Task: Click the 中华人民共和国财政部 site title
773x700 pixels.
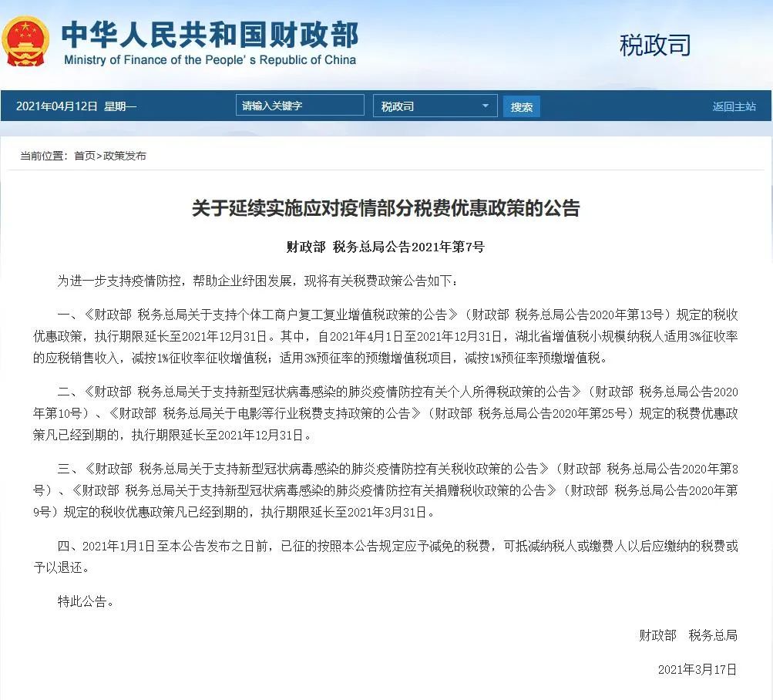Action: click(210, 35)
